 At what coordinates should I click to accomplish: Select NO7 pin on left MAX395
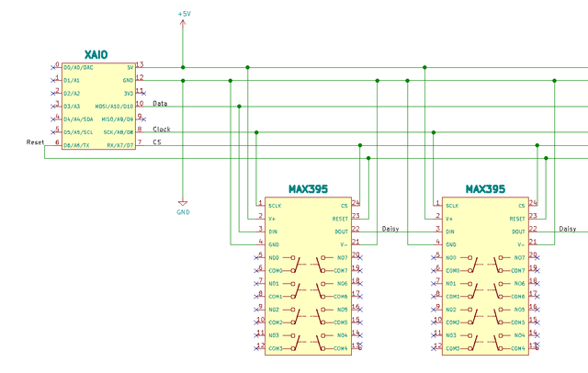[x=343, y=258]
